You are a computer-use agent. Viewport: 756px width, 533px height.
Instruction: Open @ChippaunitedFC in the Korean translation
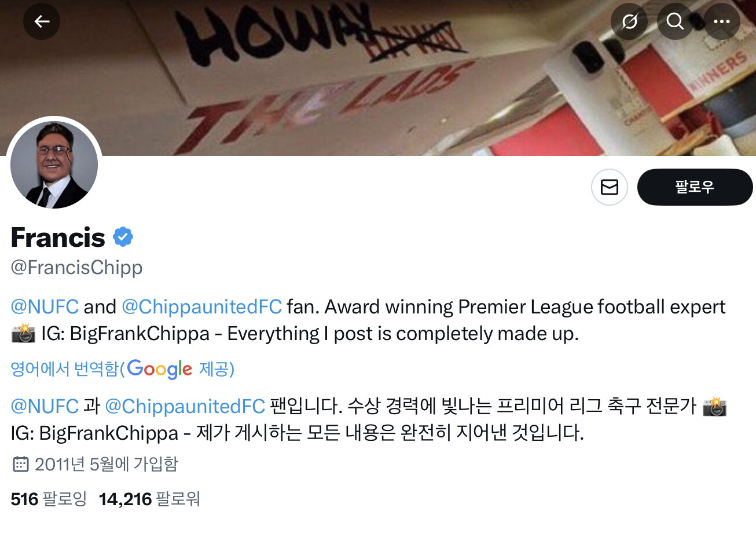click(185, 406)
